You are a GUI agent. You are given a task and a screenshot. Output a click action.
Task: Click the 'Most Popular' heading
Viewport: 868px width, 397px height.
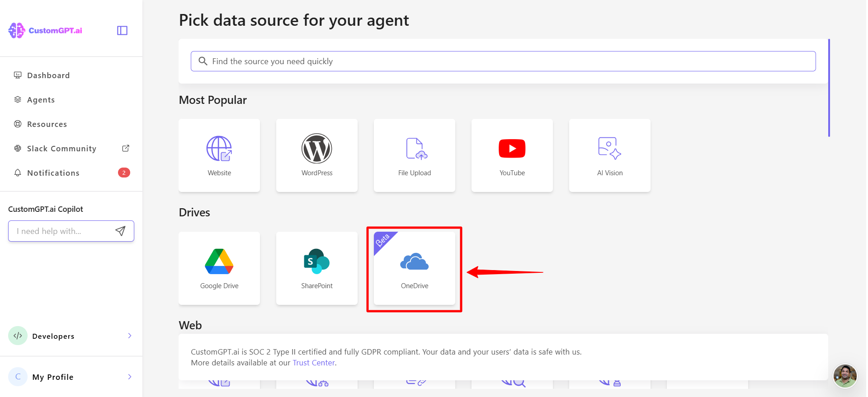(x=213, y=100)
